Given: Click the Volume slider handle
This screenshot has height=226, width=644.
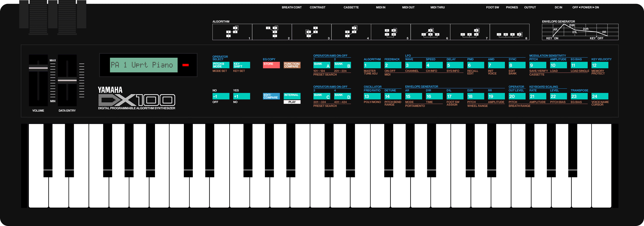Looking at the screenshot, I should tap(38, 68).
